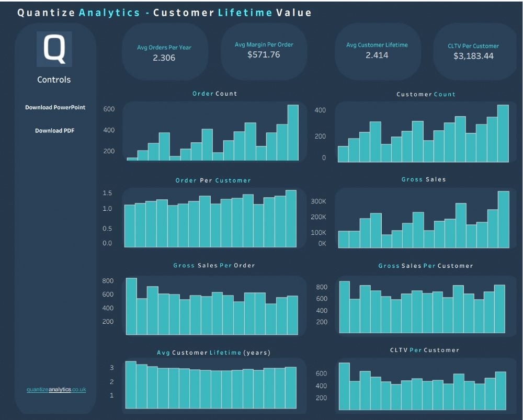Click first bar in CLTV Per Customer chart

(344, 387)
